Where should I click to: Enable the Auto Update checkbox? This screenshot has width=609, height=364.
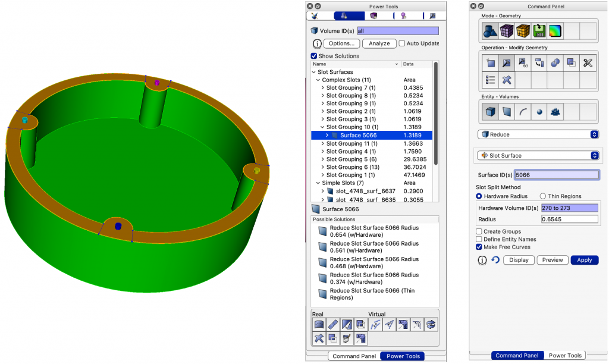coord(402,43)
